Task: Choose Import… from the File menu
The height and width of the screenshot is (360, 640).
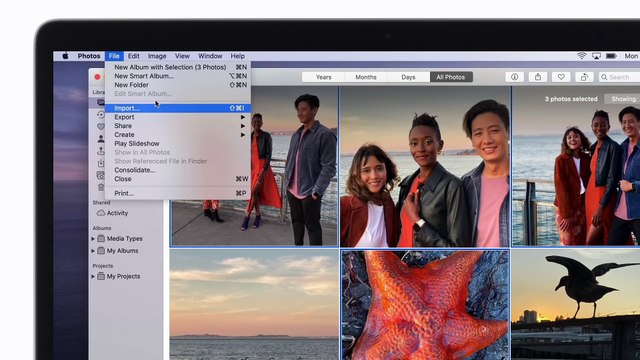Action: pyautogui.click(x=178, y=108)
